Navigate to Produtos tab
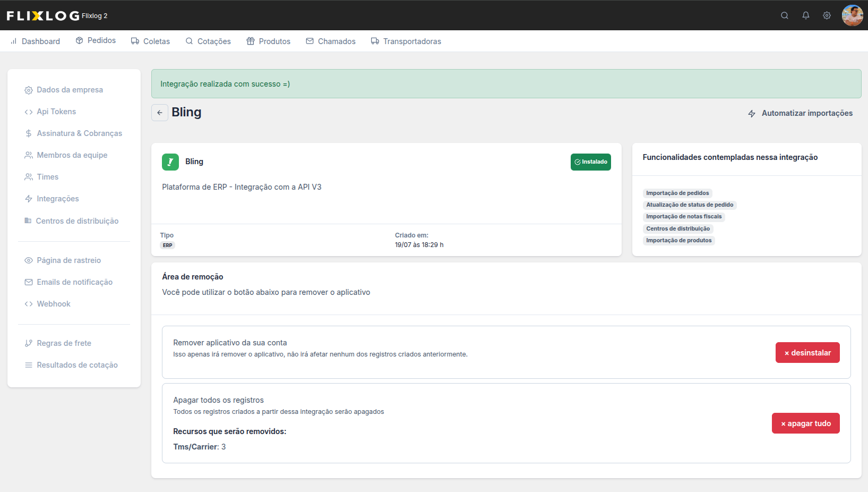This screenshot has width=868, height=492. pyautogui.click(x=269, y=41)
